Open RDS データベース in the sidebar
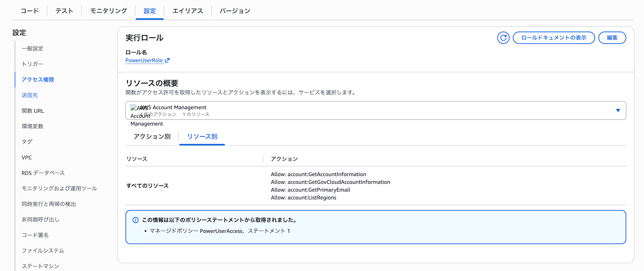644x271 pixels. click(x=43, y=173)
